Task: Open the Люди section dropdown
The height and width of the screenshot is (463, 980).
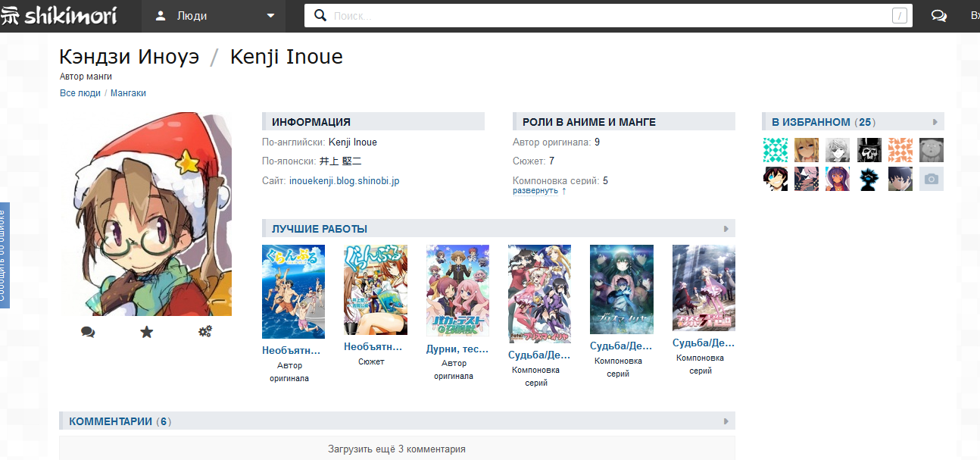Action: coord(214,15)
